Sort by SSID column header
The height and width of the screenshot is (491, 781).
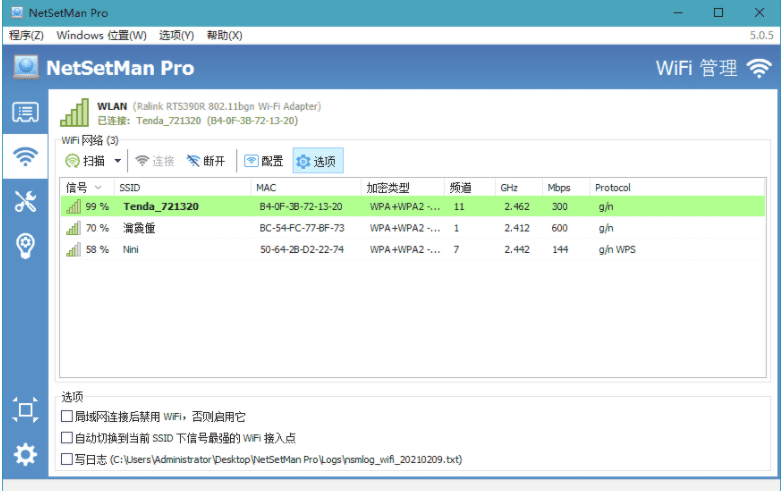point(182,188)
